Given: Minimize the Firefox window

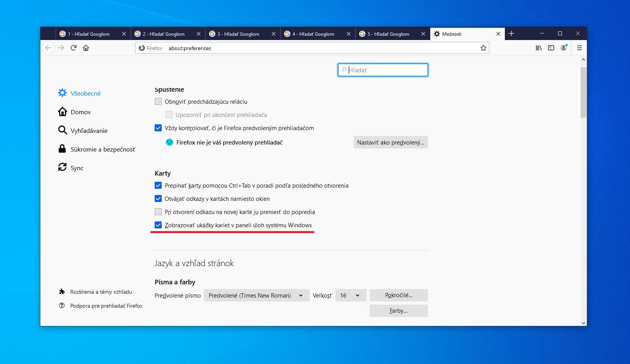Looking at the screenshot, I should click(x=542, y=34).
